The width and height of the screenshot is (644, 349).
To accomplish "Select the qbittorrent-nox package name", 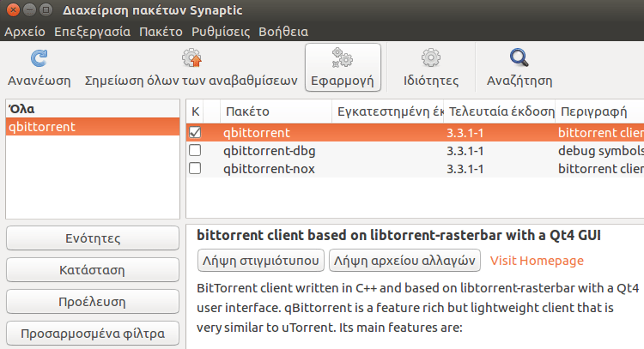I will [269, 169].
